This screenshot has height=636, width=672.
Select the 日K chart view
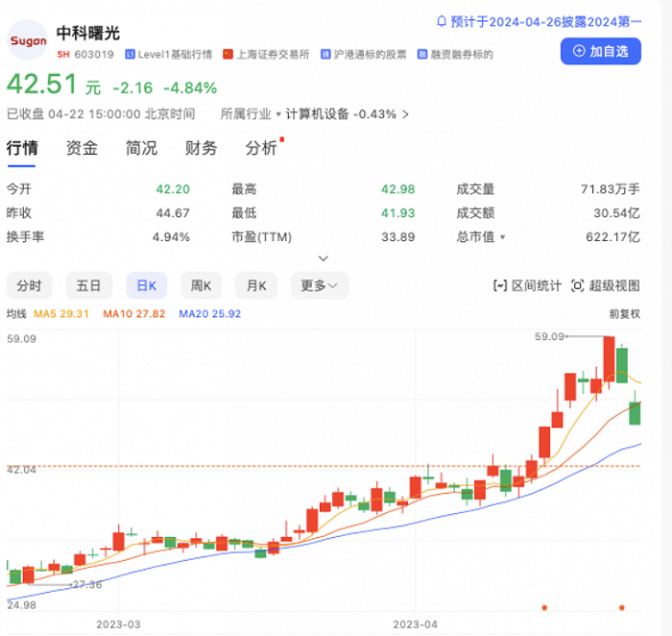147,285
